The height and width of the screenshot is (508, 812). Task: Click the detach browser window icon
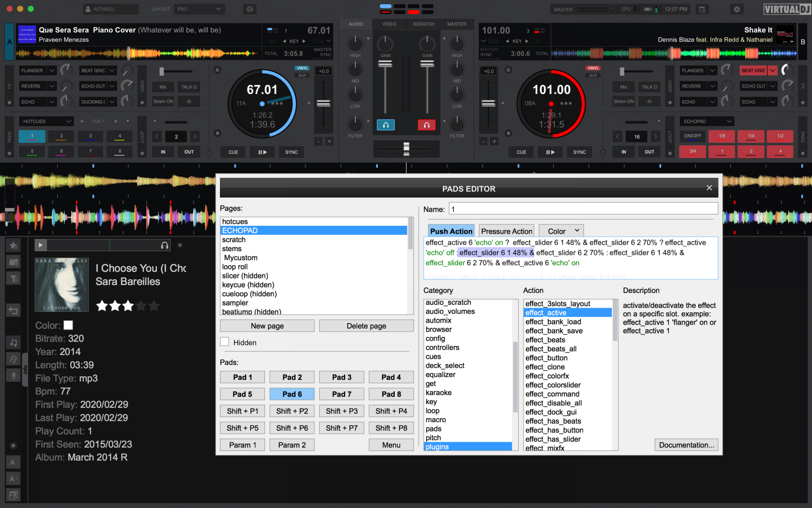click(x=14, y=495)
